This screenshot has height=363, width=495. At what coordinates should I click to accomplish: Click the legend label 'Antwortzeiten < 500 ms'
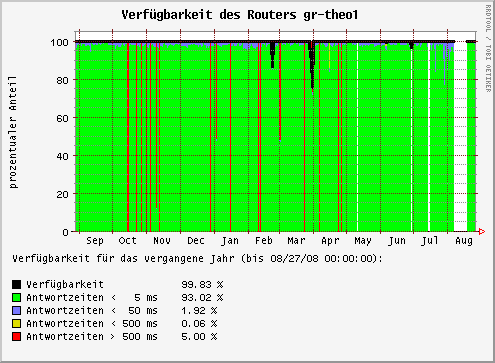pos(92,323)
